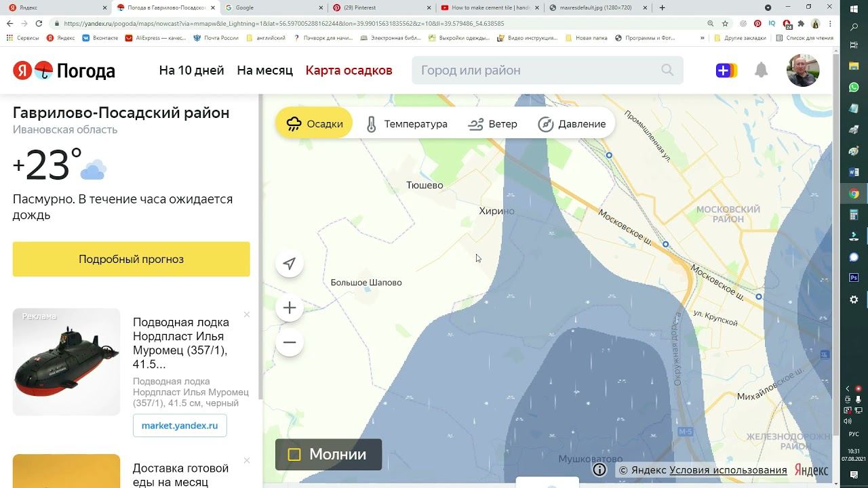Open Windows search from taskbar
Image resolution: width=868 pixels, height=488 pixels.
point(854,27)
